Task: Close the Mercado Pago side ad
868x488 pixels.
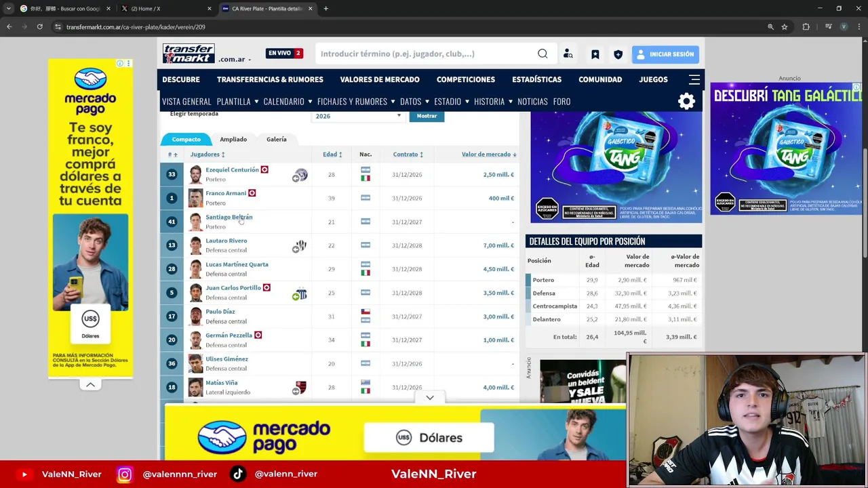Action: pyautogui.click(x=128, y=64)
